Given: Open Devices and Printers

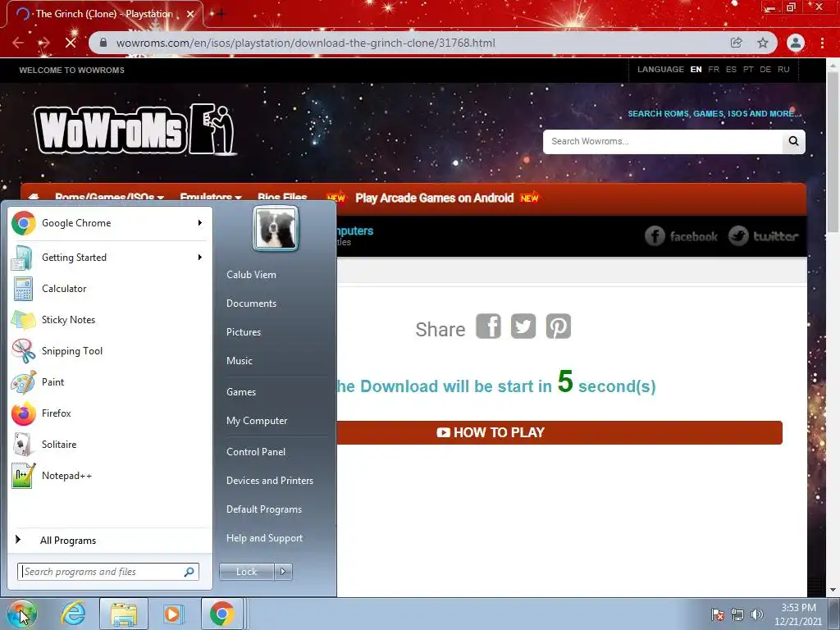Looking at the screenshot, I should tap(269, 481).
